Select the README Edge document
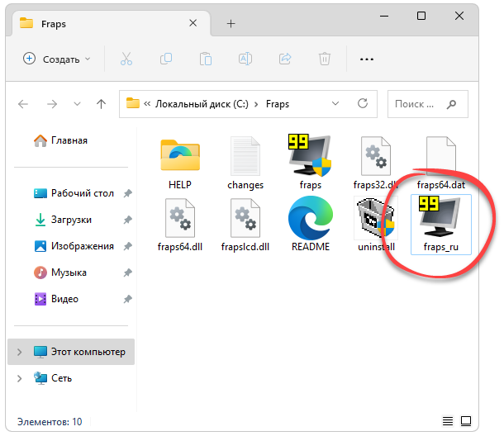504x436 pixels. 310,225
